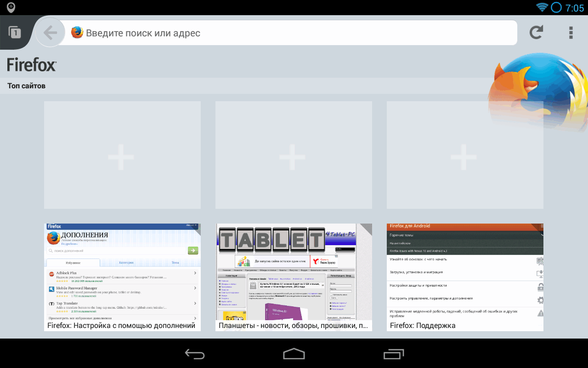This screenshot has width=588, height=368.
Task: Tap the circular sync status icon
Action: tap(556, 7)
